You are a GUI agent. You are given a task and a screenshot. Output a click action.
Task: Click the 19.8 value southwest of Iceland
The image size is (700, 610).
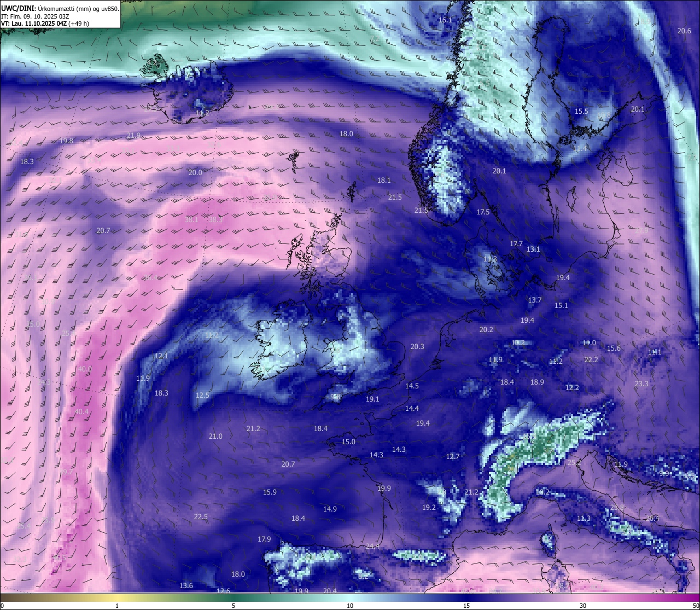pos(66,141)
